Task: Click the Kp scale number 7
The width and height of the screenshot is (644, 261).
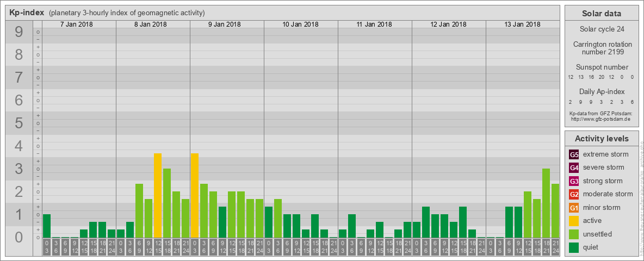Action: pos(18,77)
